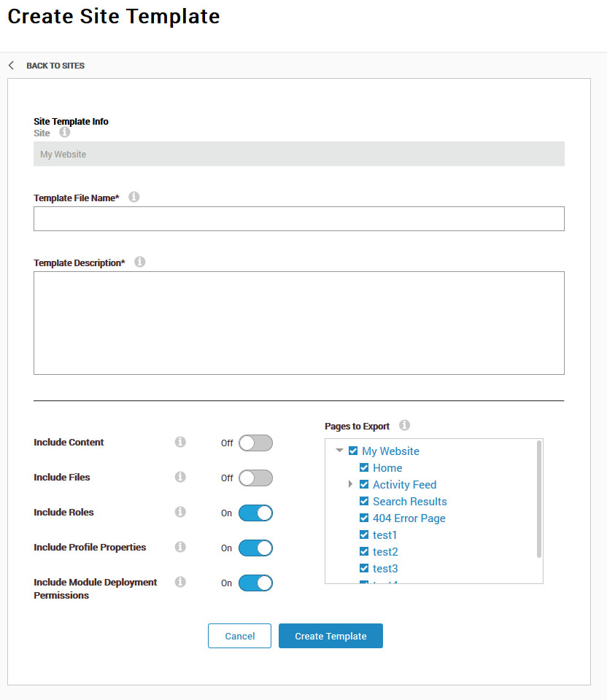Click the Cancel button
607x700 pixels.
pos(239,636)
